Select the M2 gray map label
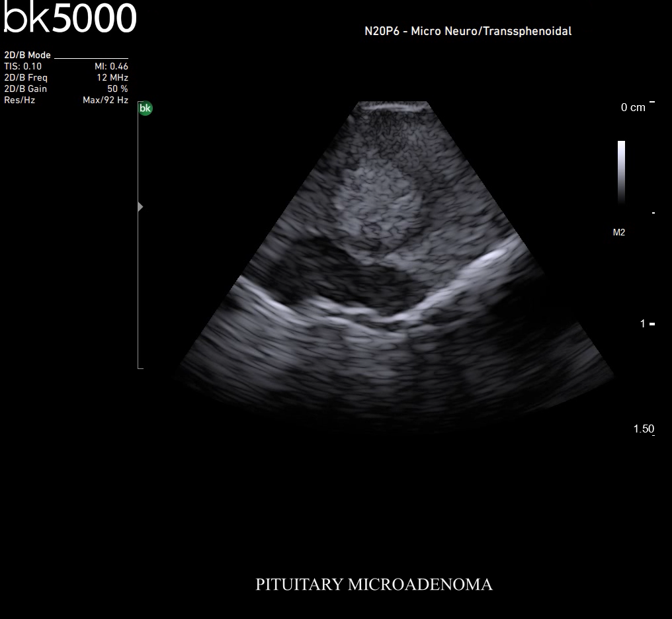Viewport: 672px width, 619px height. 619,232
